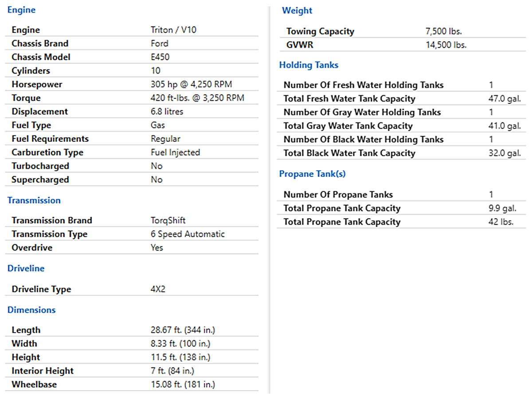The height and width of the screenshot is (399, 532).
Task: Click the Horsepower row label
Action: click(37, 85)
